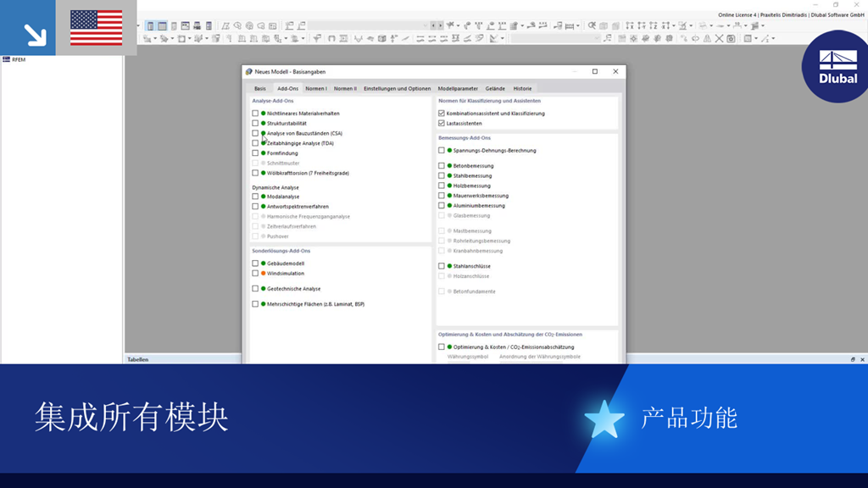The image size is (868, 488).
Task: Open dropdown arrow just before second-row combo box
Action: 503,39
